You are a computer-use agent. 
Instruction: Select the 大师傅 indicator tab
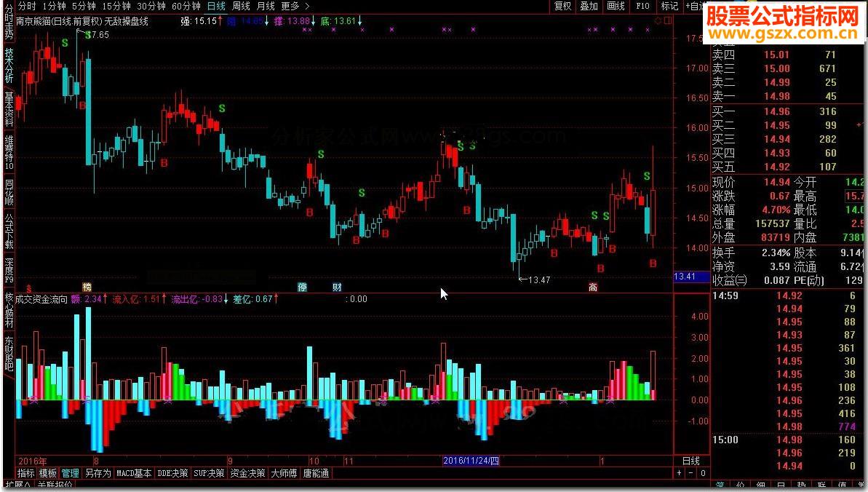tap(284, 473)
